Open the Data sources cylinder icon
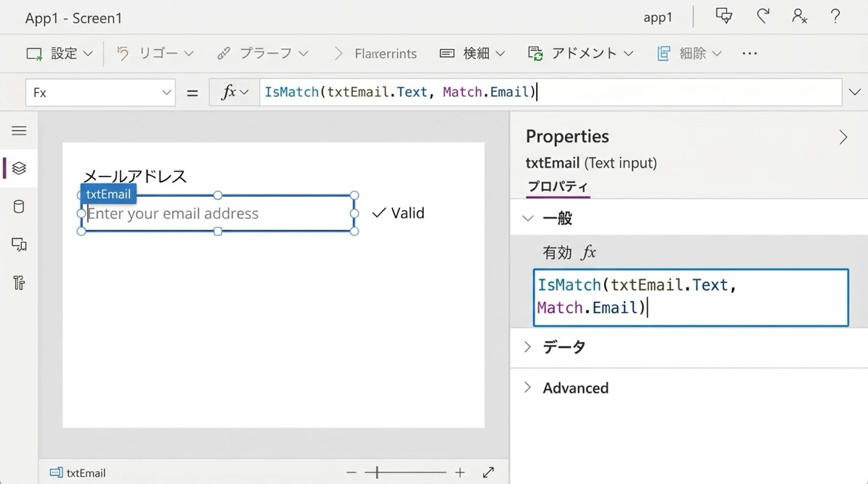 pos(20,207)
